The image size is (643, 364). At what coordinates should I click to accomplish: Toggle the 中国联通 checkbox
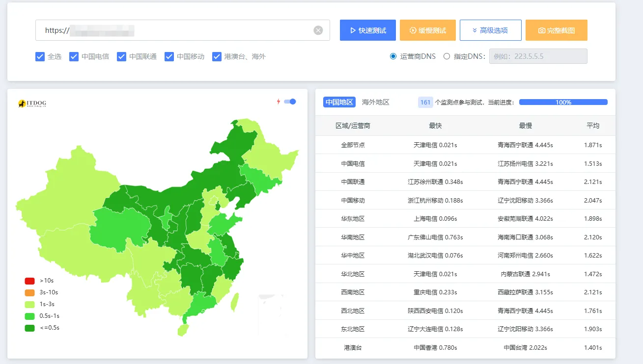click(122, 56)
